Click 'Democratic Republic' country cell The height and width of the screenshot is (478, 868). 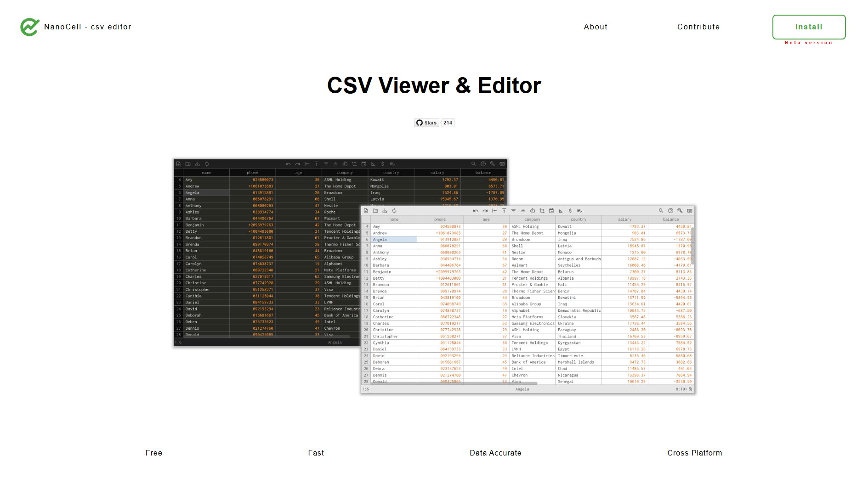579,310
